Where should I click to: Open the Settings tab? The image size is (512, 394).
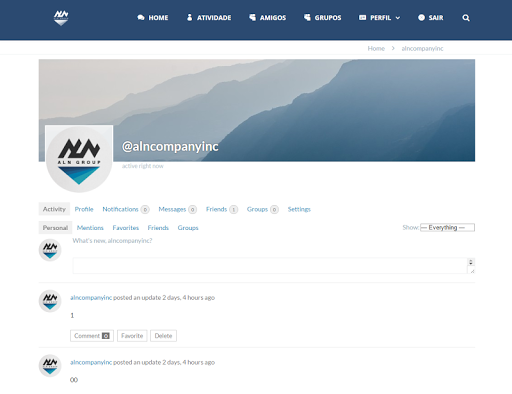click(x=299, y=209)
